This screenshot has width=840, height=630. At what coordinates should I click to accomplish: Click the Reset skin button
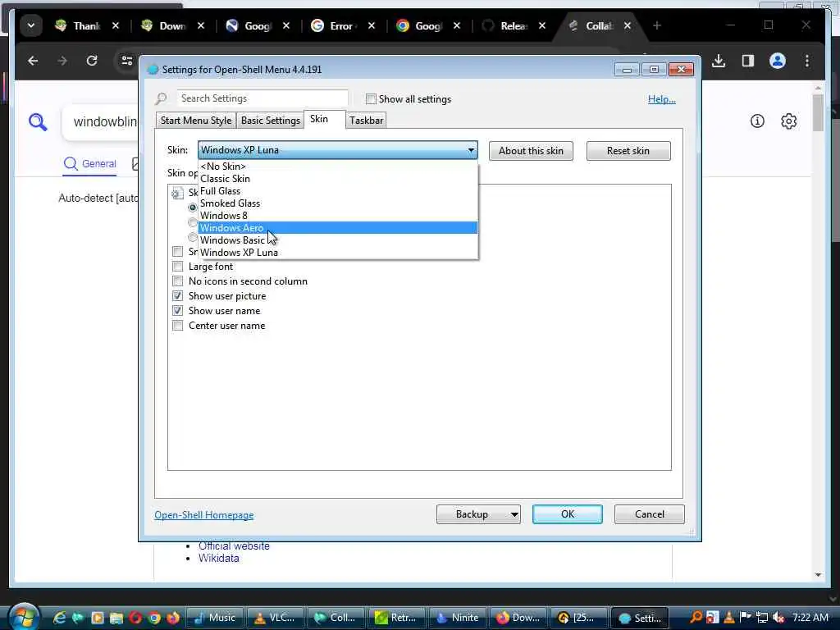[628, 151]
